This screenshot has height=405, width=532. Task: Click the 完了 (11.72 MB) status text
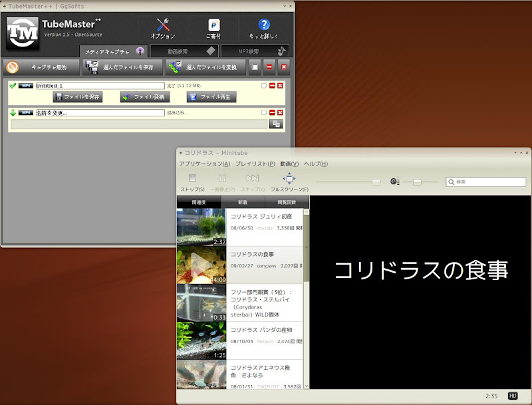[184, 86]
